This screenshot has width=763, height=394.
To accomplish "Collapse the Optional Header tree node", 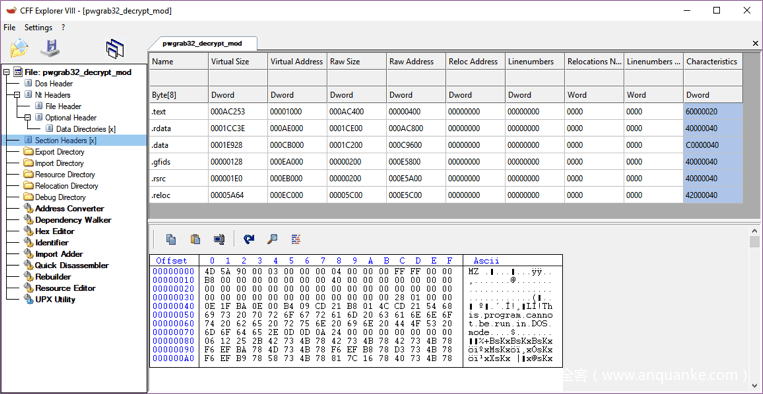I will 27,118.
